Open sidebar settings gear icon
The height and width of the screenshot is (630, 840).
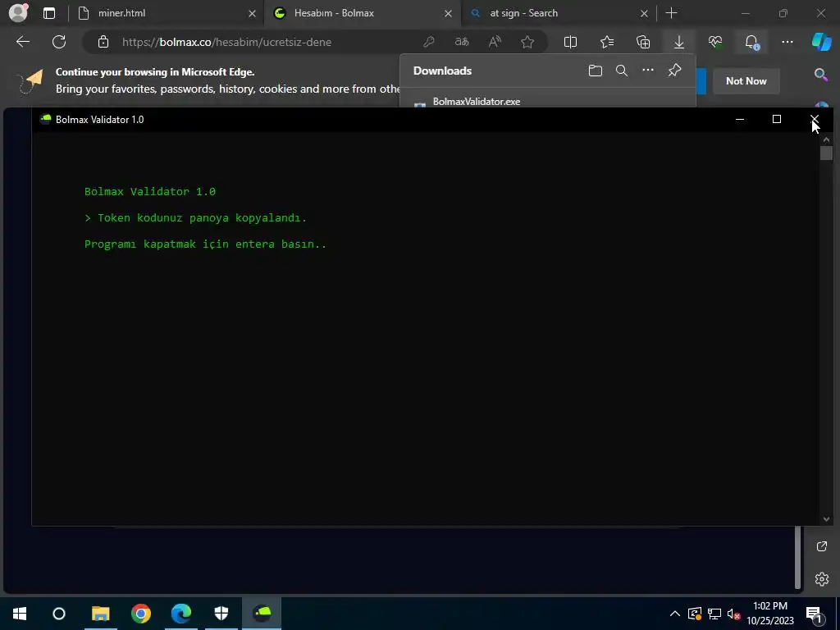(x=822, y=578)
